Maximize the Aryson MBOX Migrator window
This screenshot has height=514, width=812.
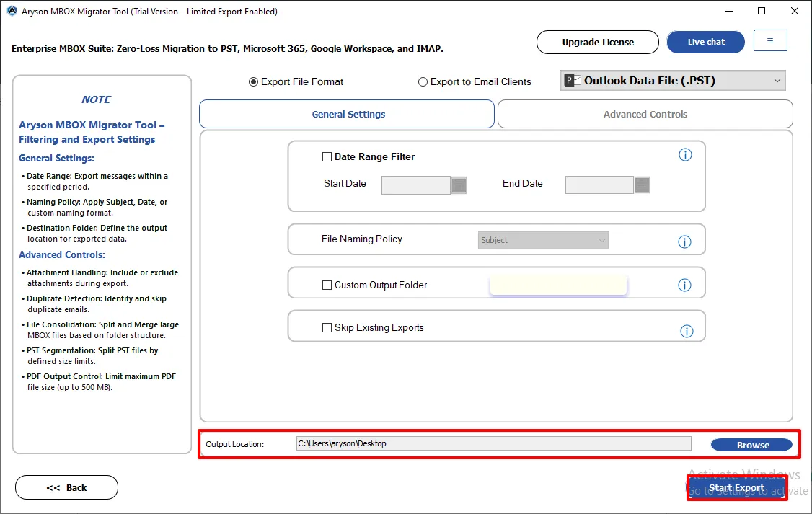[x=762, y=11]
